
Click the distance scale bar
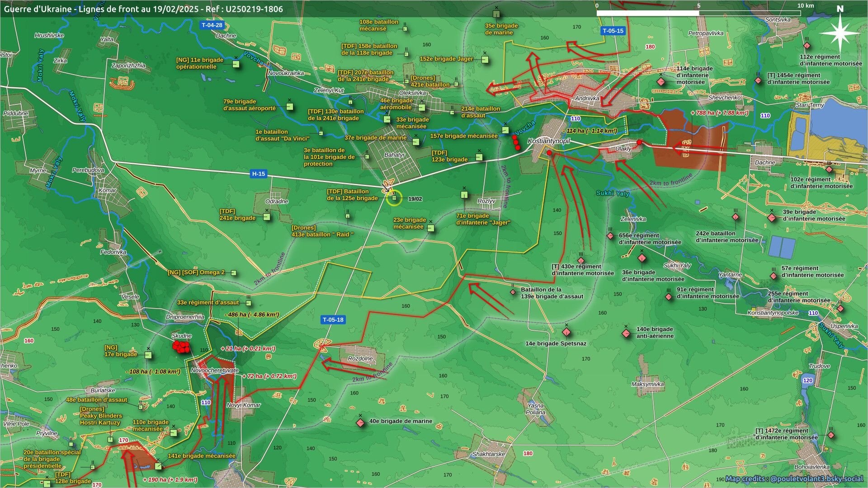point(698,13)
